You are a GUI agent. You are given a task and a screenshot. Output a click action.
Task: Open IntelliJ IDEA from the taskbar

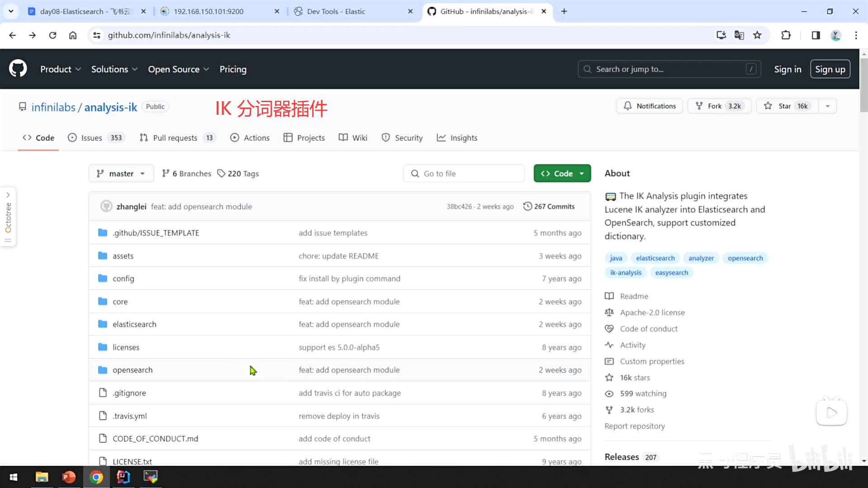pyautogui.click(x=123, y=477)
